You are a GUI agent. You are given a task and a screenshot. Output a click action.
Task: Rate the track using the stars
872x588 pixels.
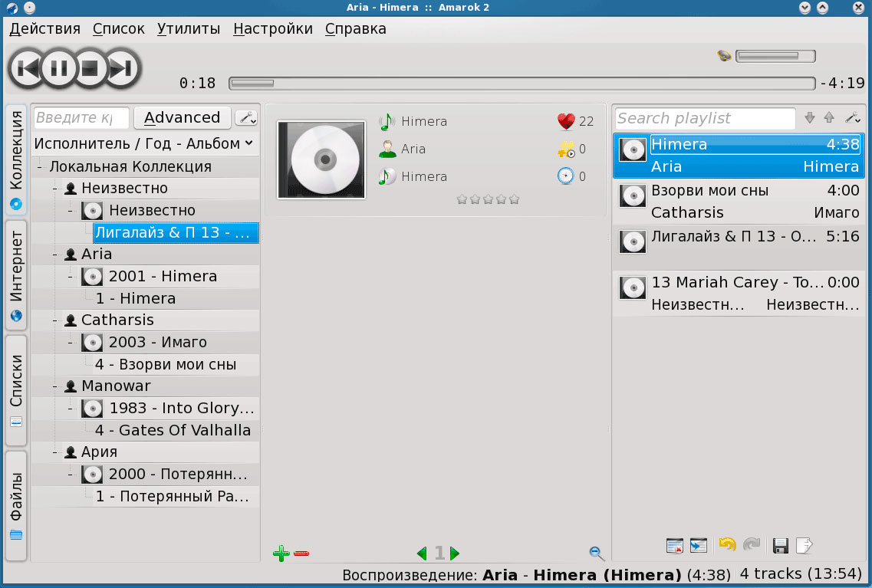(488, 199)
